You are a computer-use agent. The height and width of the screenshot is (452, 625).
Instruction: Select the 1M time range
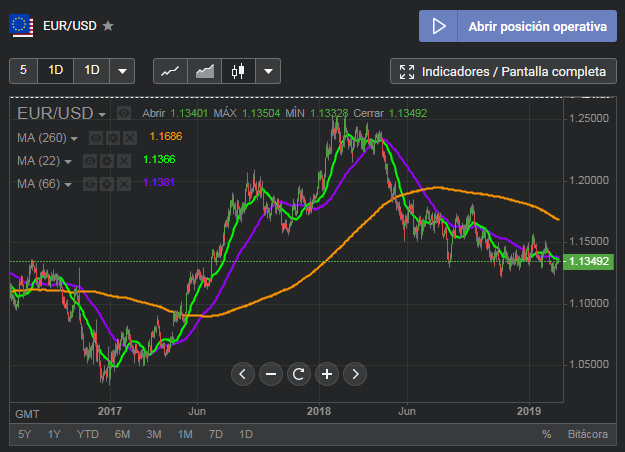(x=185, y=434)
